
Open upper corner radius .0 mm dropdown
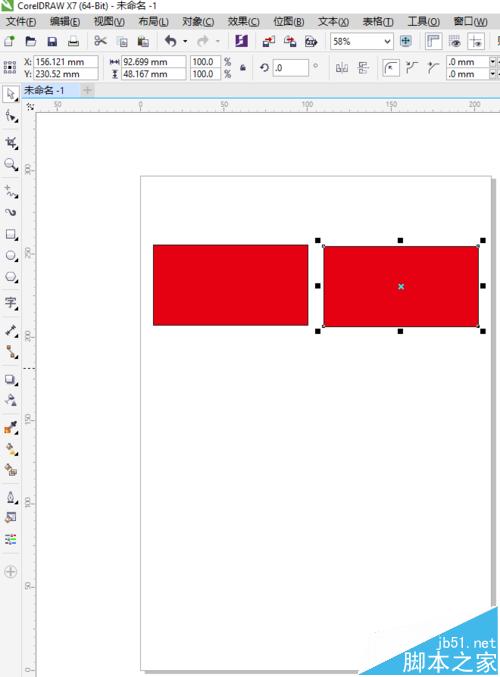(493, 62)
